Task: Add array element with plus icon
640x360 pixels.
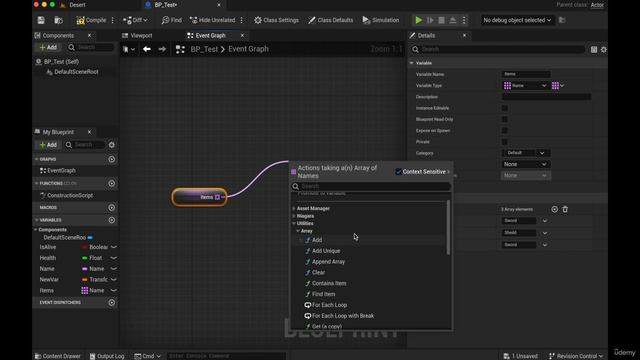Action: (554, 209)
